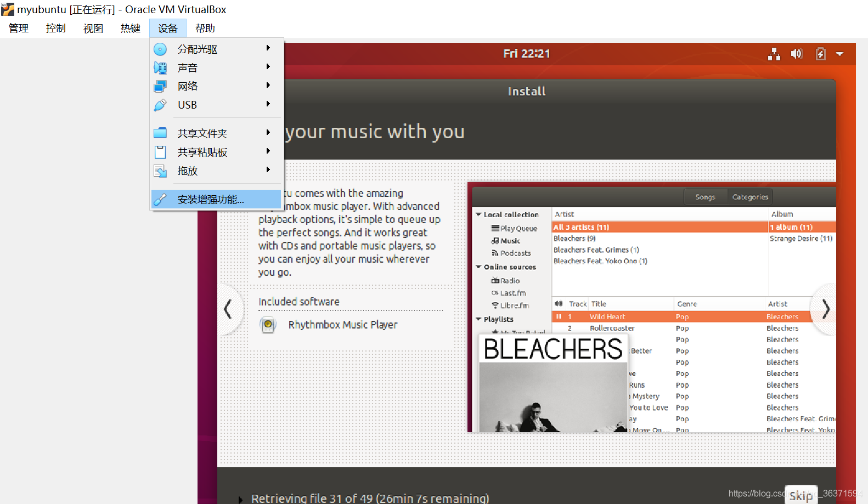
Task: Click the USB plug icon
Action: [x=160, y=105]
